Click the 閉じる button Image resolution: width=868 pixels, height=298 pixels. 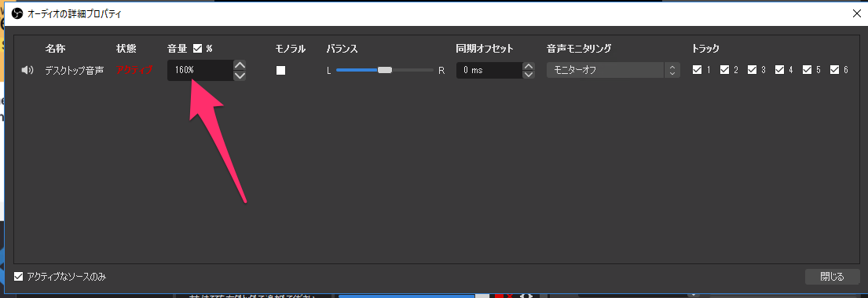(832, 277)
